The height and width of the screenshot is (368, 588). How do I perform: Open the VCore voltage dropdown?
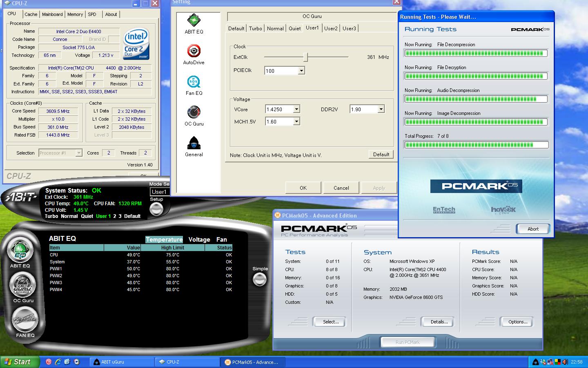(296, 109)
